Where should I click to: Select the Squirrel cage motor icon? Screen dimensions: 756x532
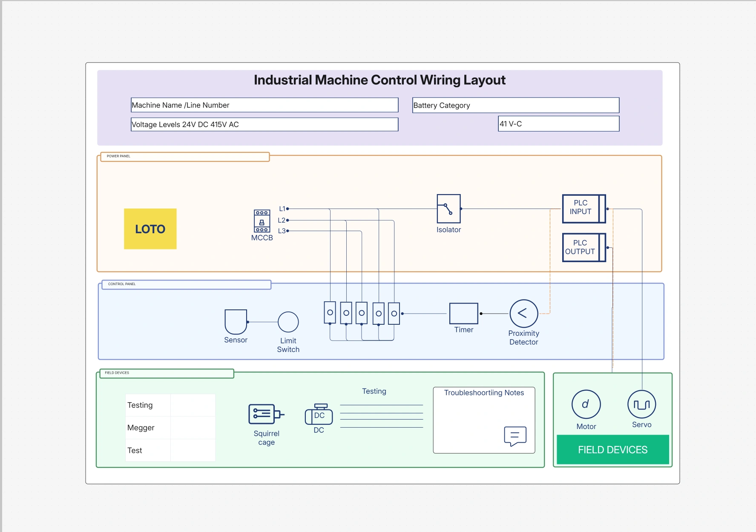point(266,414)
